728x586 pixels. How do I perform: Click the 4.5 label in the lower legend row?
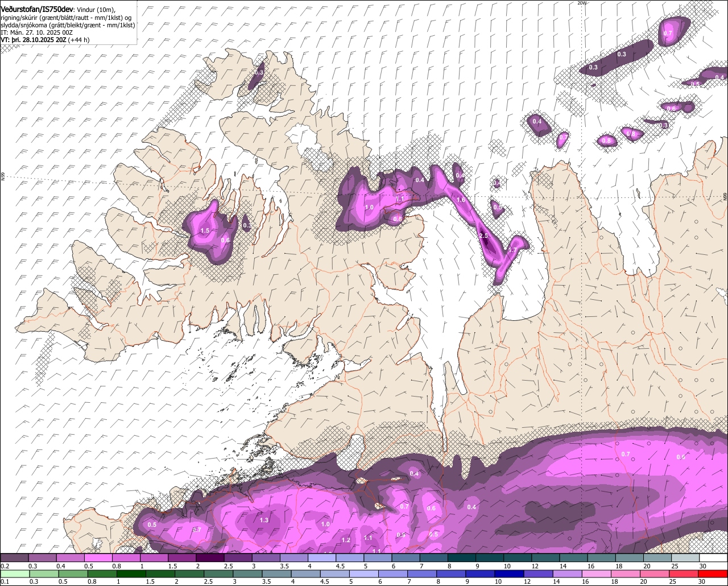click(x=325, y=582)
